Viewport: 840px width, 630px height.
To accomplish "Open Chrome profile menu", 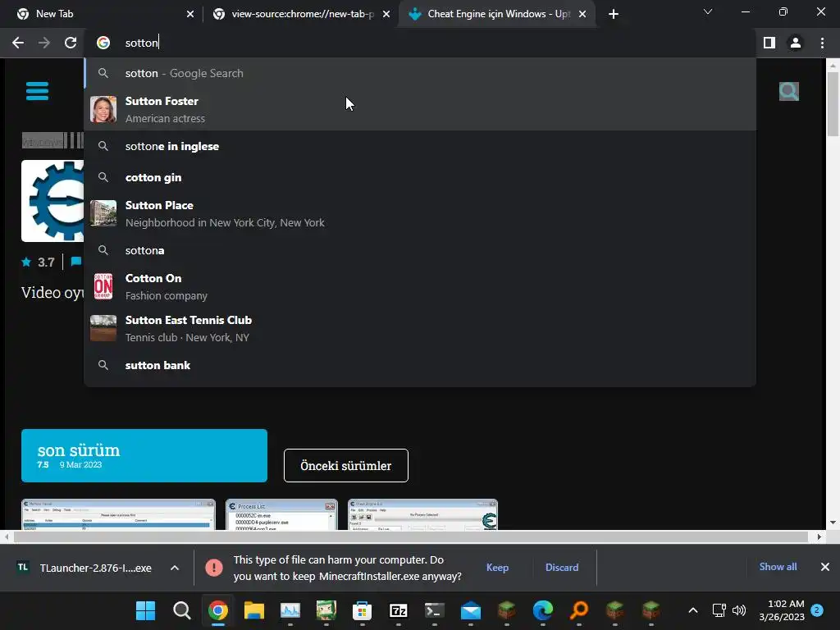I will pos(796,43).
